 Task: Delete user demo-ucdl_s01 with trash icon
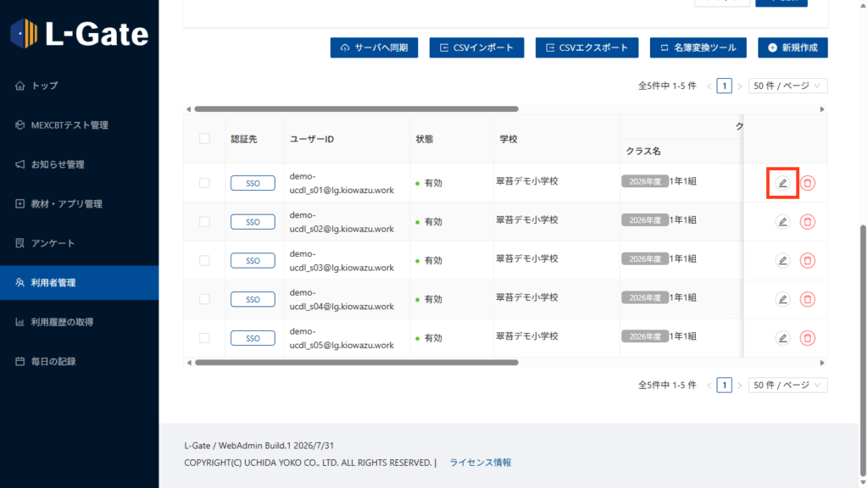(x=807, y=183)
